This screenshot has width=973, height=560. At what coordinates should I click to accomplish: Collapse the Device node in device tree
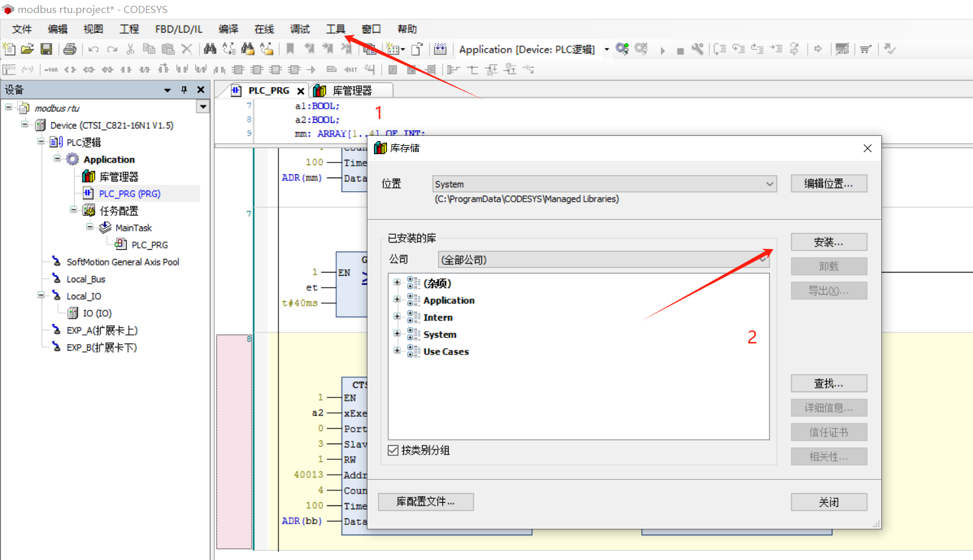click(24, 124)
